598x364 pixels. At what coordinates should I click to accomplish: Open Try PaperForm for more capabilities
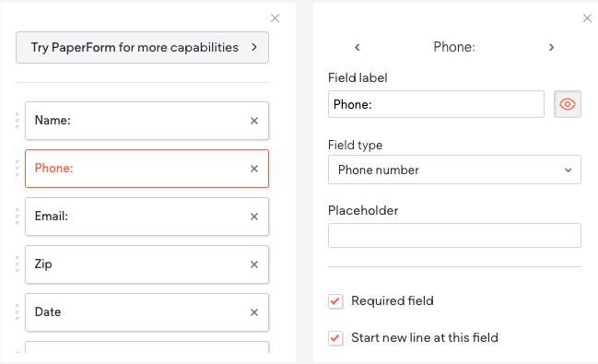142,47
